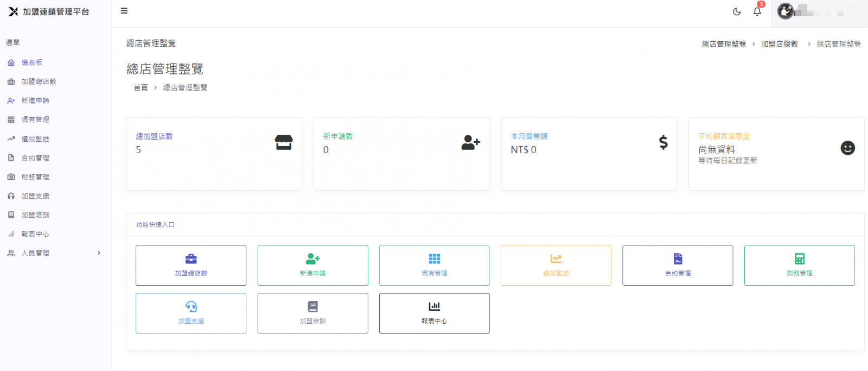This screenshot has width=868, height=371.
Task: Open 加盟總店數 in the sidebar
Action: click(x=39, y=81)
